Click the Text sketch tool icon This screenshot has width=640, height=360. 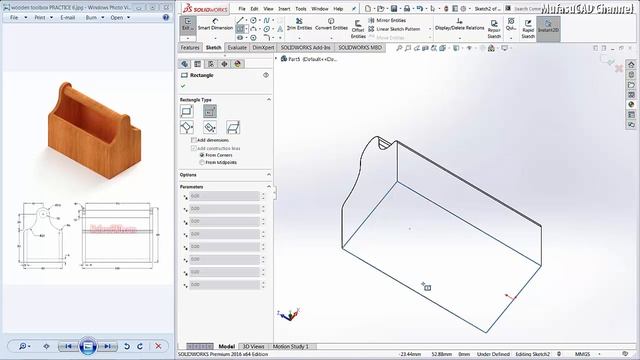click(x=280, y=29)
